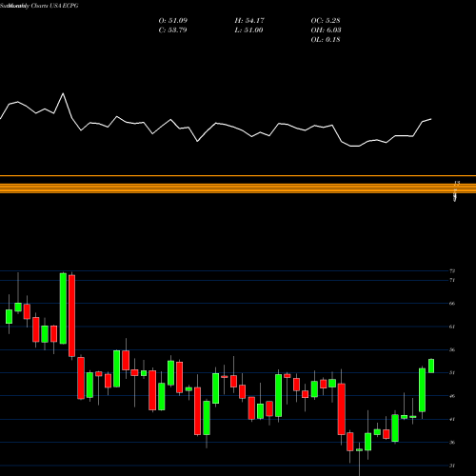Click the price axis label 66

pyautogui.click(x=452, y=304)
